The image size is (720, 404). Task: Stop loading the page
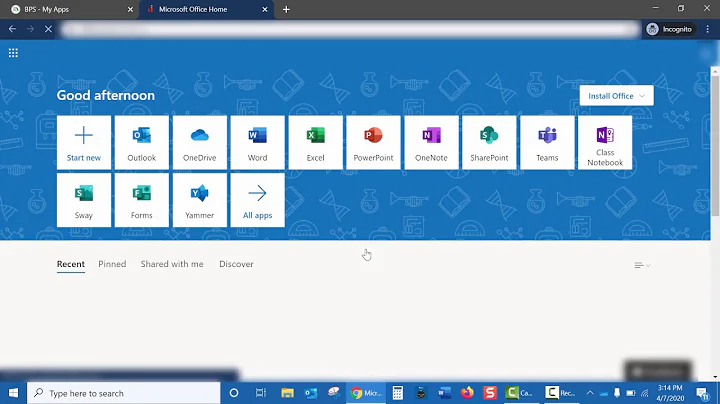point(48,29)
